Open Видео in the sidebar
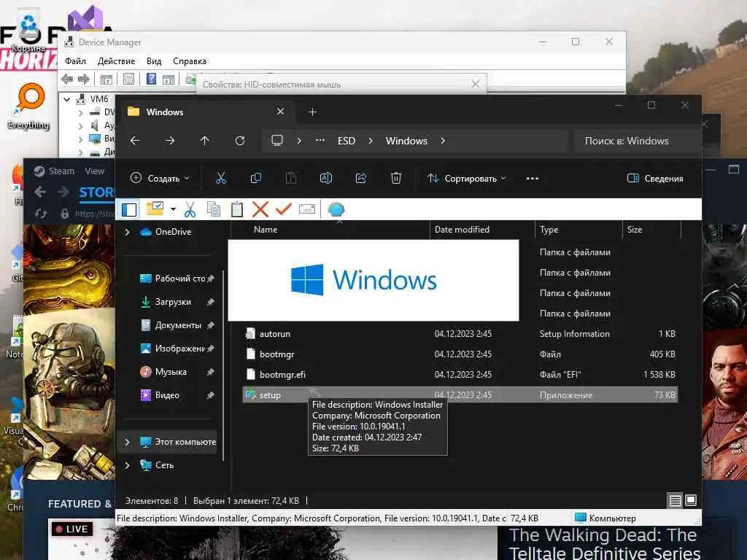747x560 pixels. (x=177, y=395)
